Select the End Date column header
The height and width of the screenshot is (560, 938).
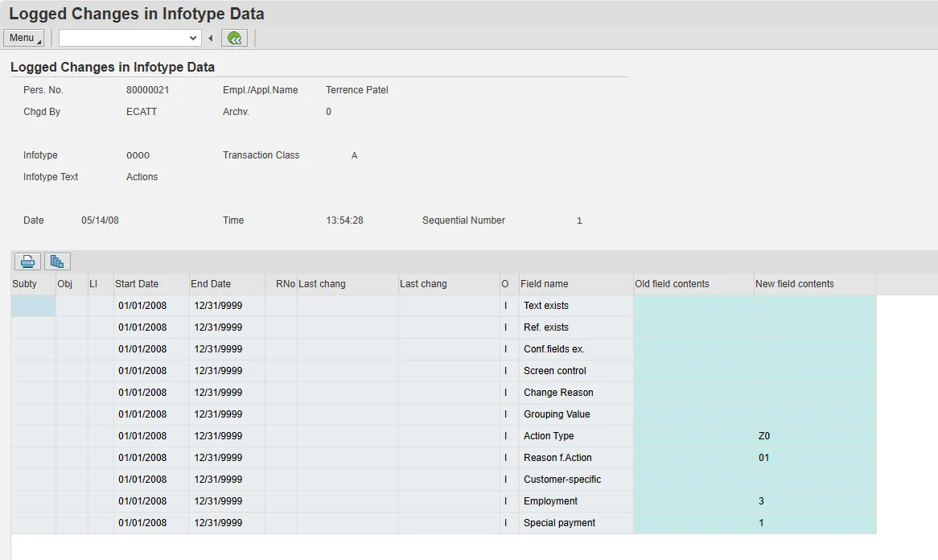(x=211, y=284)
